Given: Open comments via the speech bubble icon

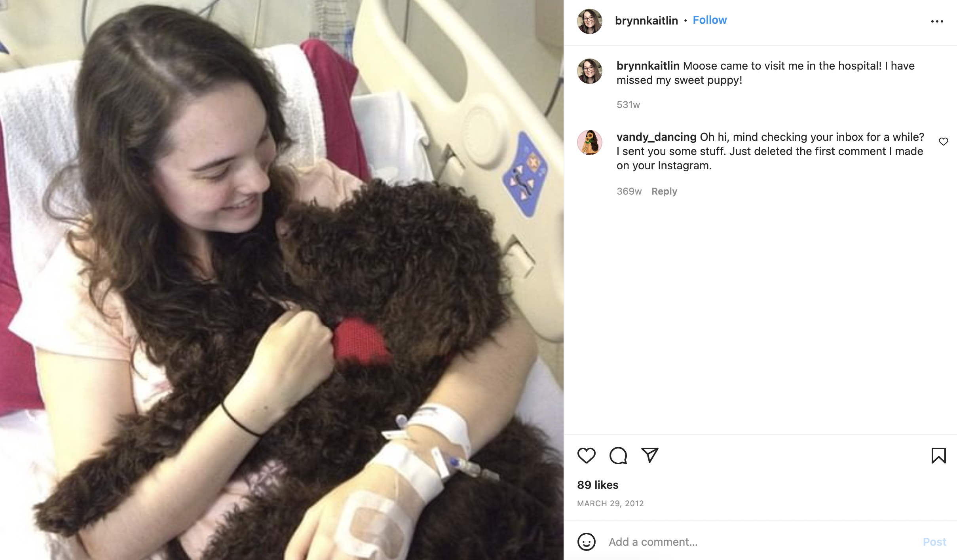Looking at the screenshot, I should pos(618,455).
